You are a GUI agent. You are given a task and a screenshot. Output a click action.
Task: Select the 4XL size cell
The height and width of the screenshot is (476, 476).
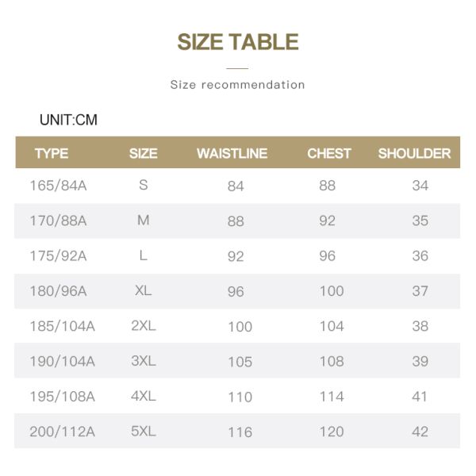[x=144, y=396]
